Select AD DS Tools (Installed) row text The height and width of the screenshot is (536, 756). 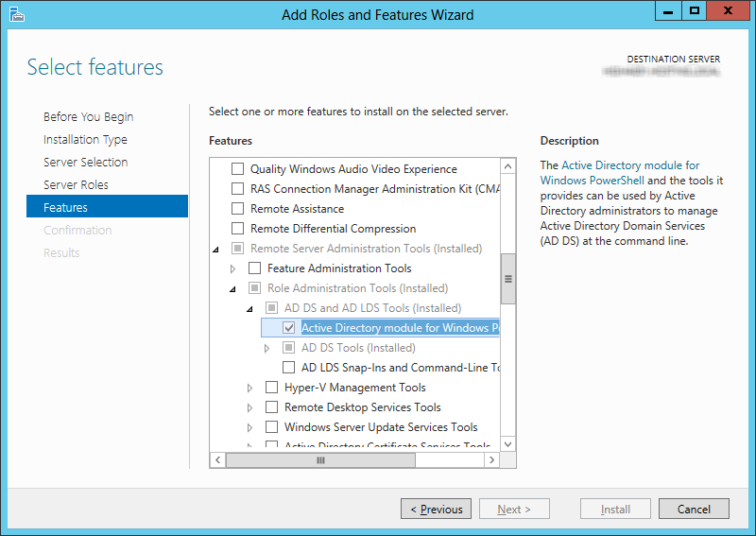point(358,347)
